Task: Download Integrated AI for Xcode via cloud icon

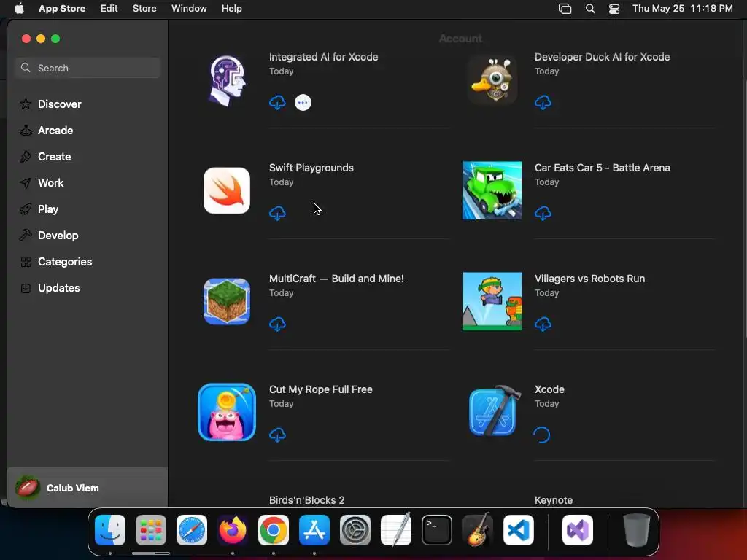Action: (x=277, y=102)
